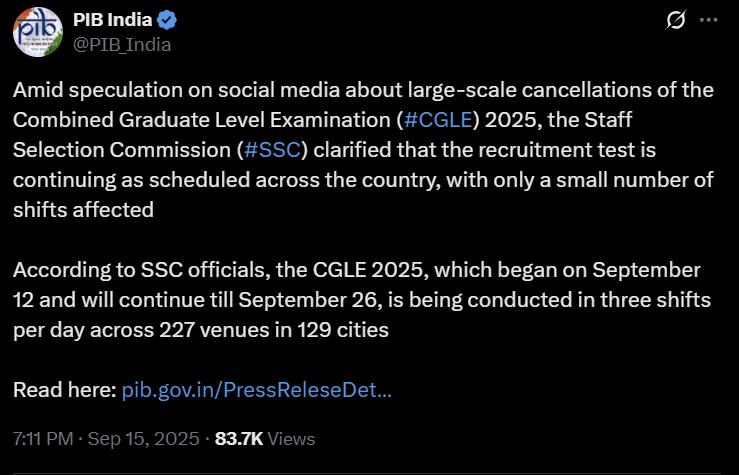Click the 'shifts affected' line
Image resolution: width=739 pixels, height=475 pixels.
click(83, 210)
